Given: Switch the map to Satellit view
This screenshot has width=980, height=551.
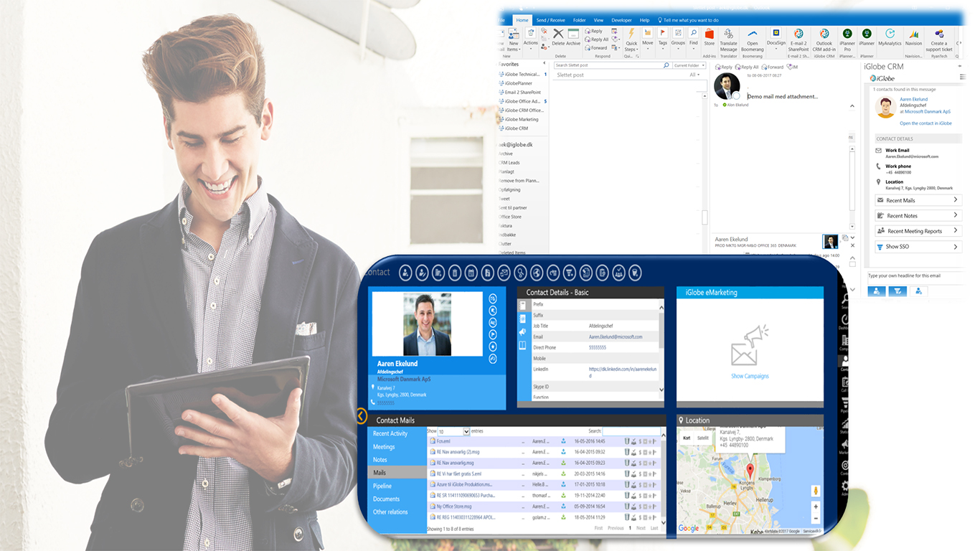Looking at the screenshot, I should coord(703,438).
